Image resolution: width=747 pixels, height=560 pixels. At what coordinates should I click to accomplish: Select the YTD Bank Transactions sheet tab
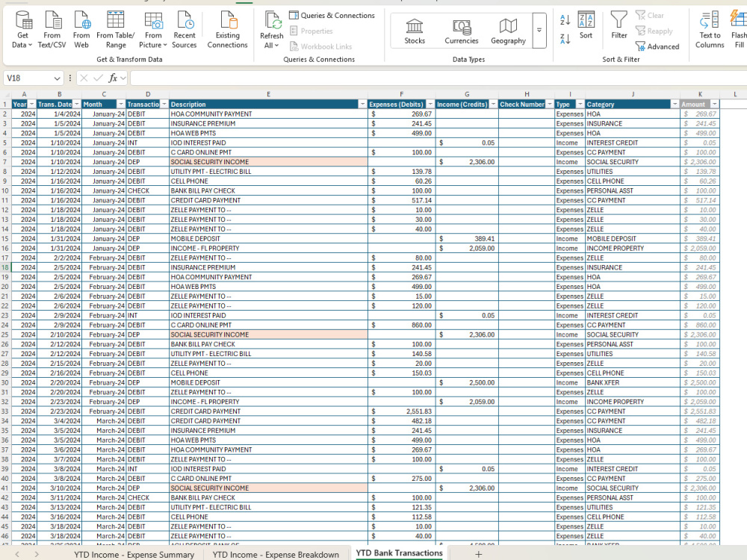(399, 553)
